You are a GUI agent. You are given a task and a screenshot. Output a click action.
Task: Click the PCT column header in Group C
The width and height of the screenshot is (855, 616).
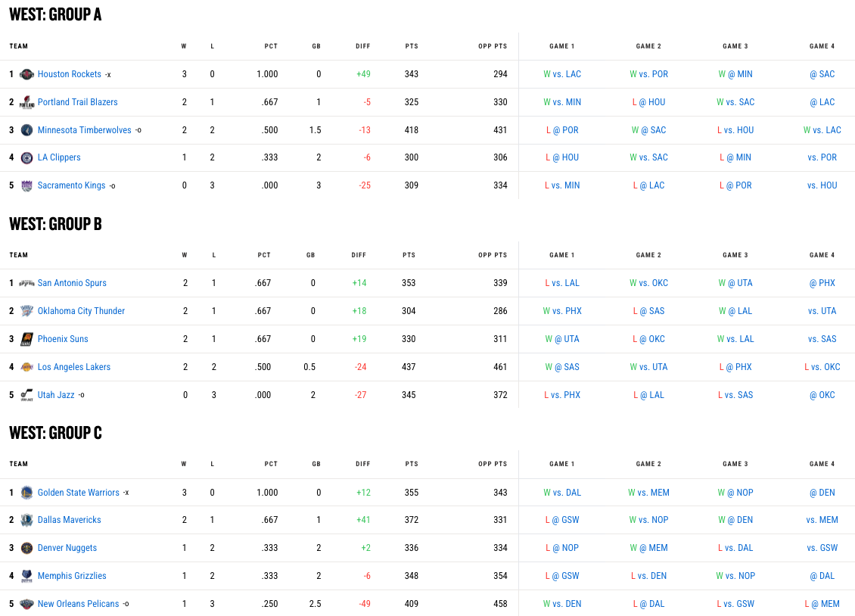tap(271, 464)
